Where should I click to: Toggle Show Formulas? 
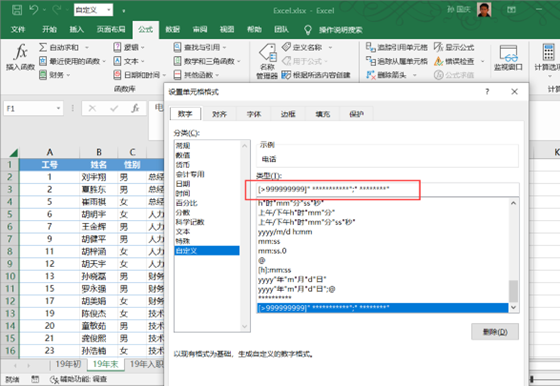[454, 47]
